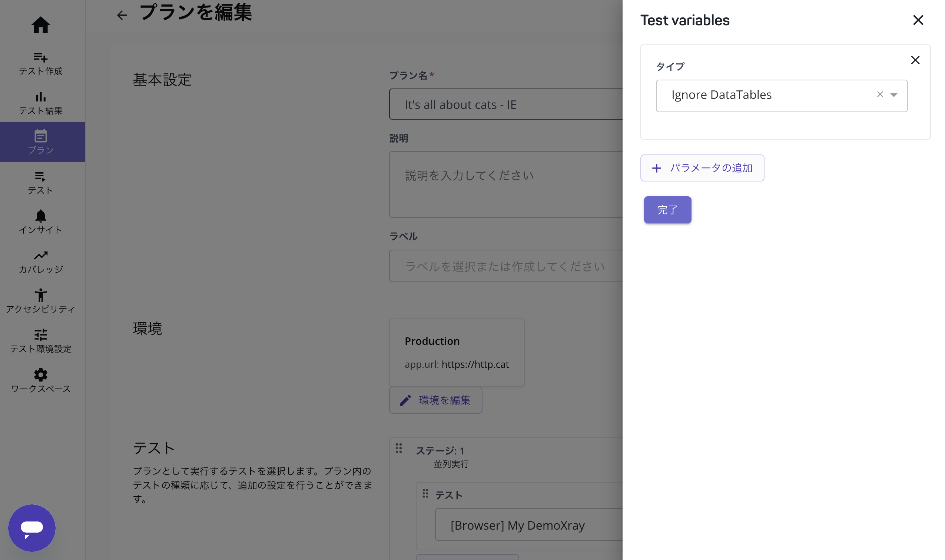The image size is (945, 560).
Task: Open テスト結果 in the sidebar
Action: pyautogui.click(x=40, y=103)
